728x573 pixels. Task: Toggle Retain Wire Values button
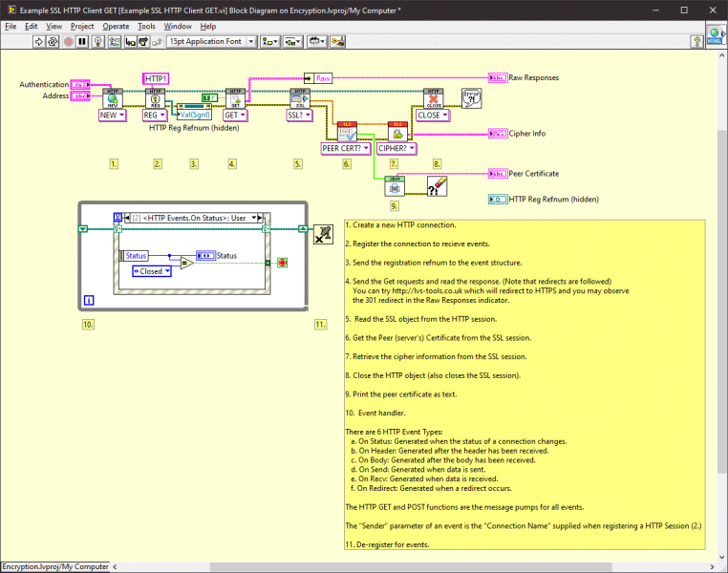[114, 42]
